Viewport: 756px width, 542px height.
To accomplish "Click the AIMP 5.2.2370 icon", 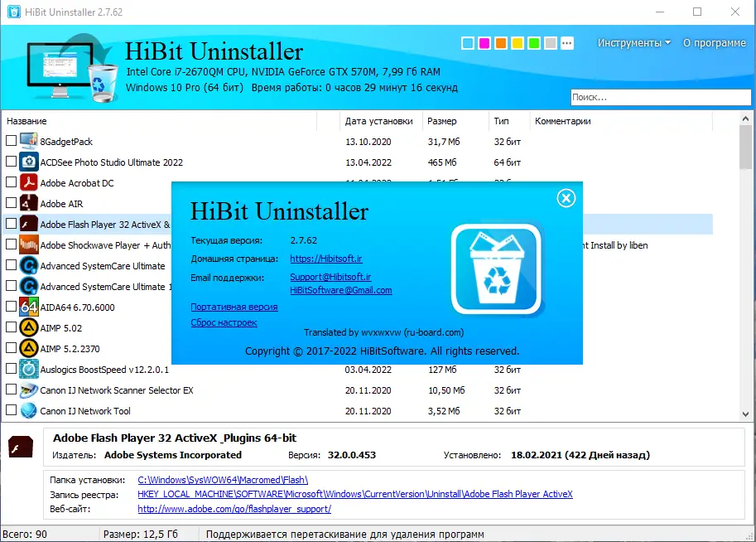I will [29, 348].
